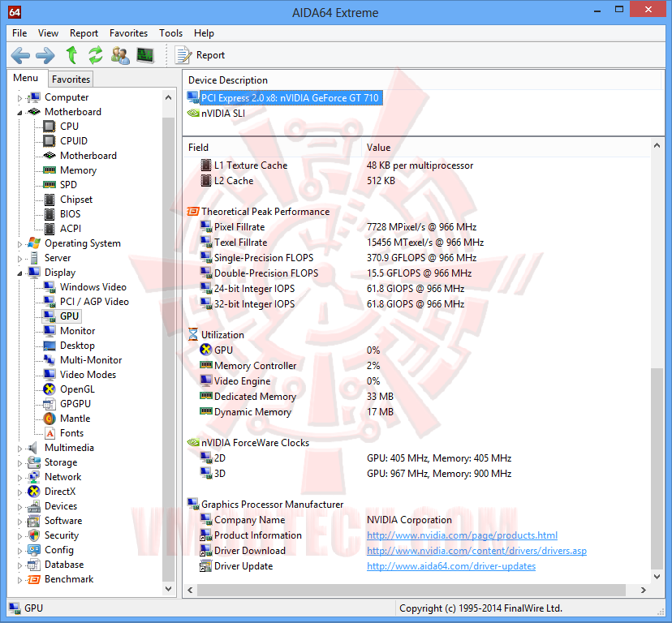Refresh using the green circular arrows icon
Screen dimensions: 672x623
[96, 55]
